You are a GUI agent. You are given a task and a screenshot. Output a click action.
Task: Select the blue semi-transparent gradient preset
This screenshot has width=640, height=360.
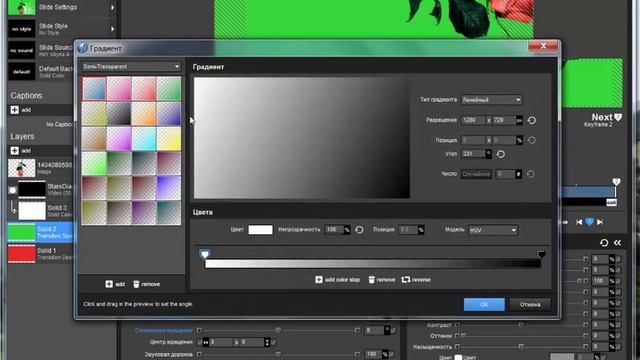pos(94,89)
